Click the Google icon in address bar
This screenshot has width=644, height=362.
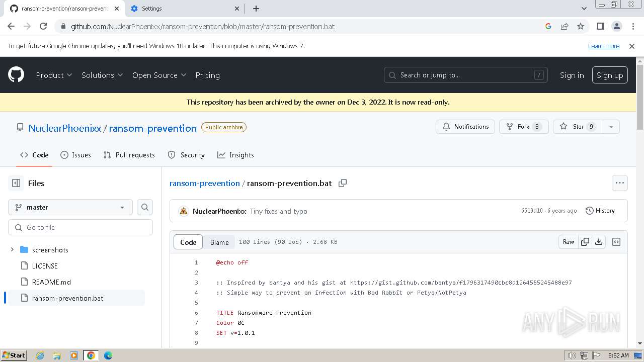click(548, 26)
